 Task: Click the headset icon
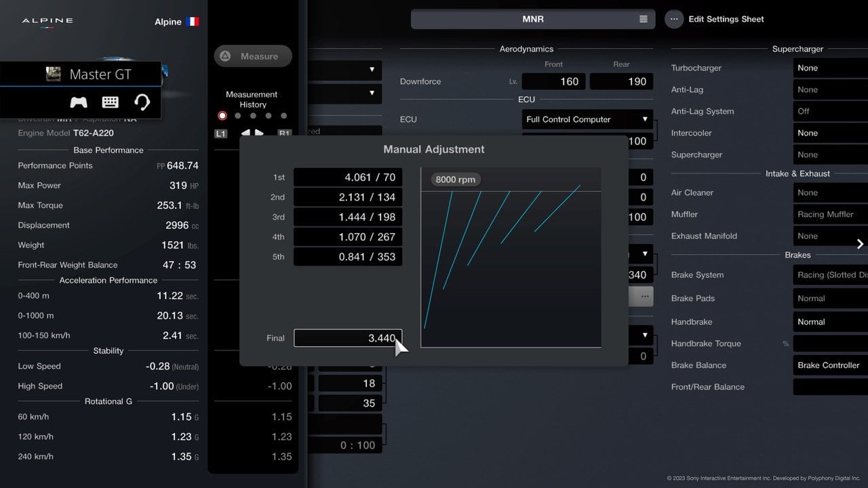coord(142,102)
